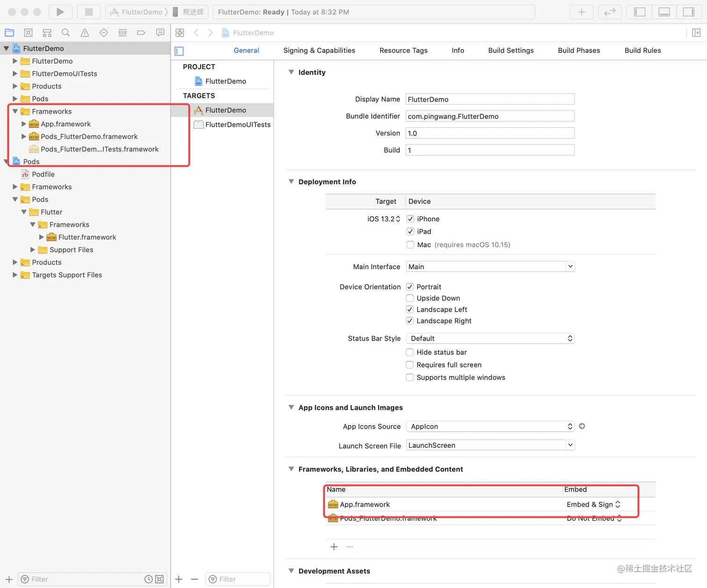Show the Source Control navigator
The width and height of the screenshot is (707, 588).
(29, 33)
